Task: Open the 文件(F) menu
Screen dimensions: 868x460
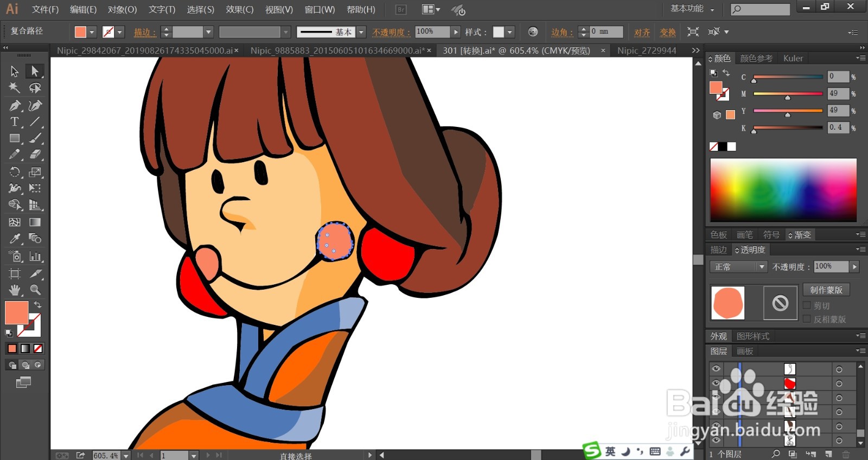Action: point(45,9)
